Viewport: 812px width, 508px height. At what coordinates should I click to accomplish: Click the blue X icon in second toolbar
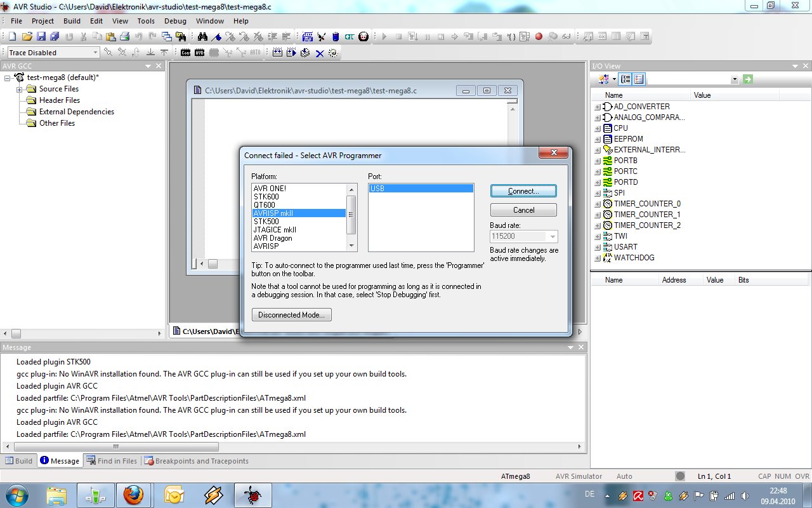[319, 53]
